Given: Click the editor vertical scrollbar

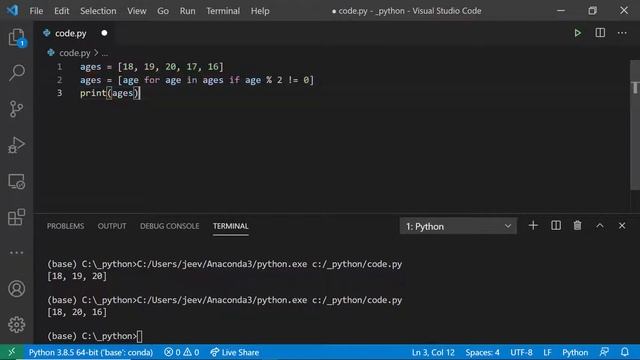Looking at the screenshot, I should click(x=635, y=124).
